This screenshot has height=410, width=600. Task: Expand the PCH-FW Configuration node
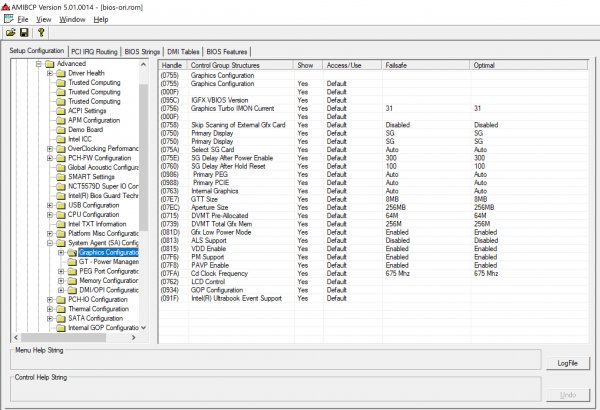(50, 158)
